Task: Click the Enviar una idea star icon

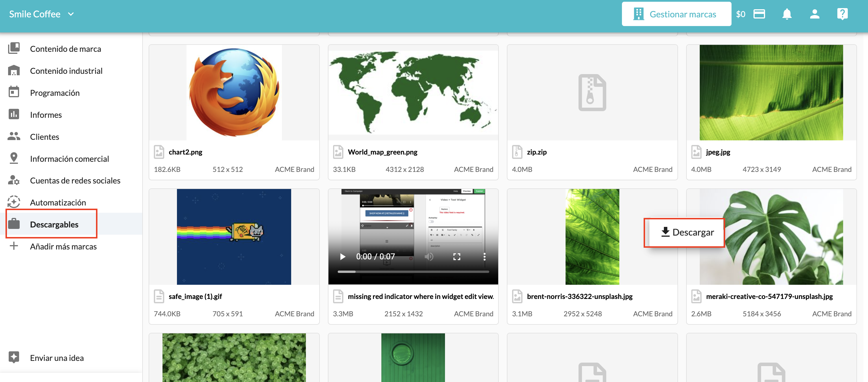Action: point(14,357)
